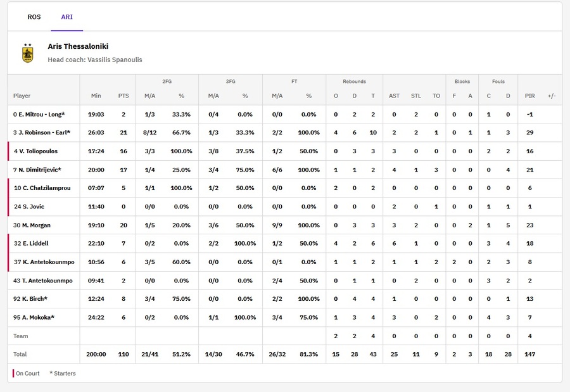
Task: Click the Rebounds group header
Action: (354, 82)
